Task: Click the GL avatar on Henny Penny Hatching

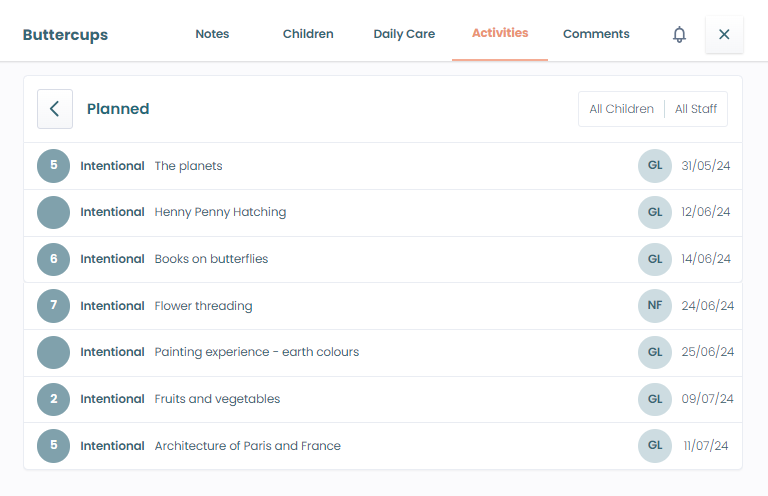Action: 655,212
